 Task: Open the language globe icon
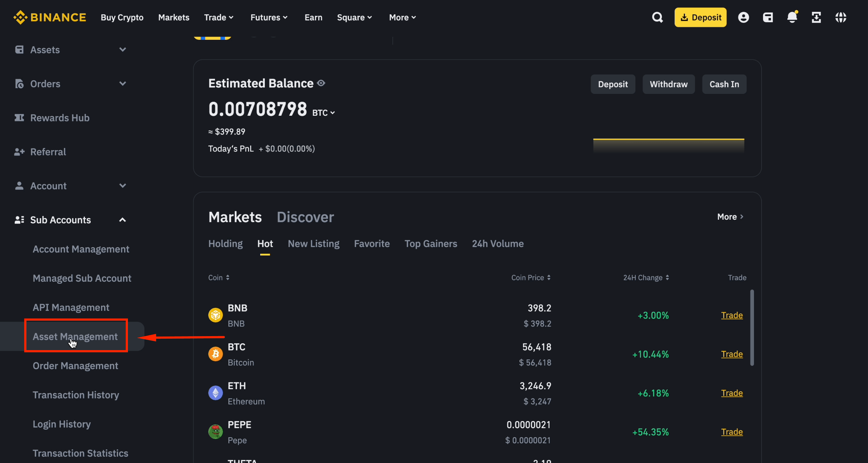841,17
